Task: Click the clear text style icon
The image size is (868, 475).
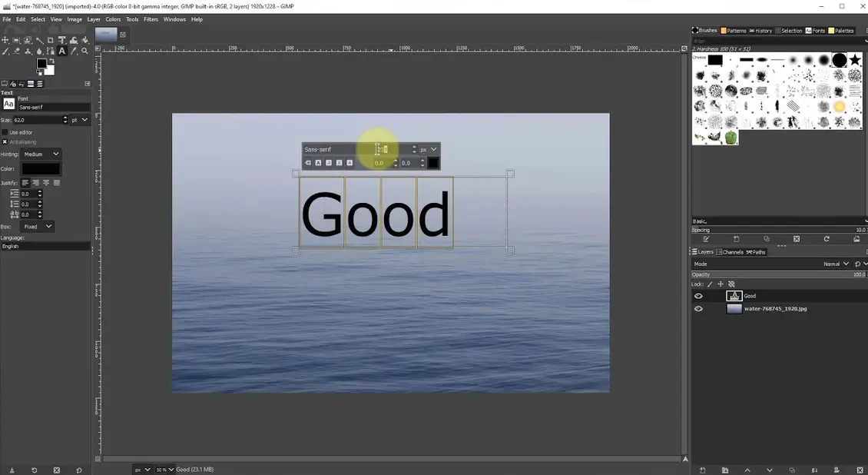Action: [x=308, y=163]
